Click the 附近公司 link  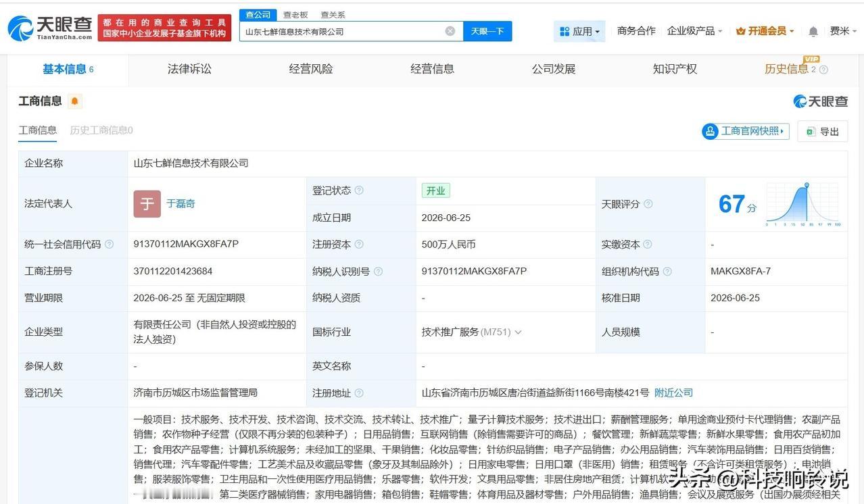click(673, 393)
